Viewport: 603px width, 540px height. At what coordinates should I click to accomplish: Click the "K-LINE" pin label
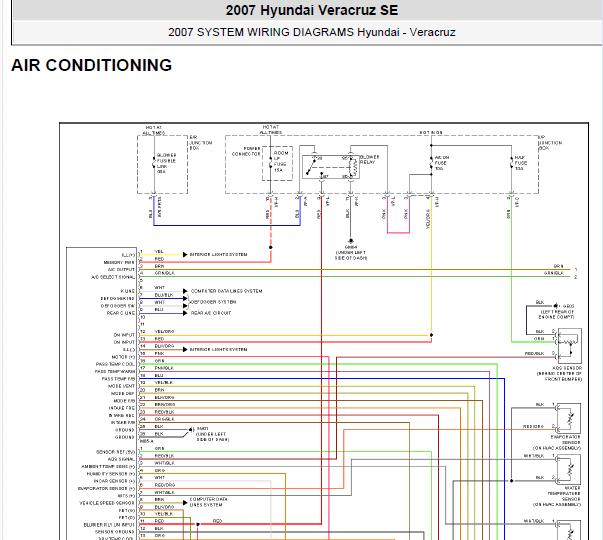[x=127, y=291]
